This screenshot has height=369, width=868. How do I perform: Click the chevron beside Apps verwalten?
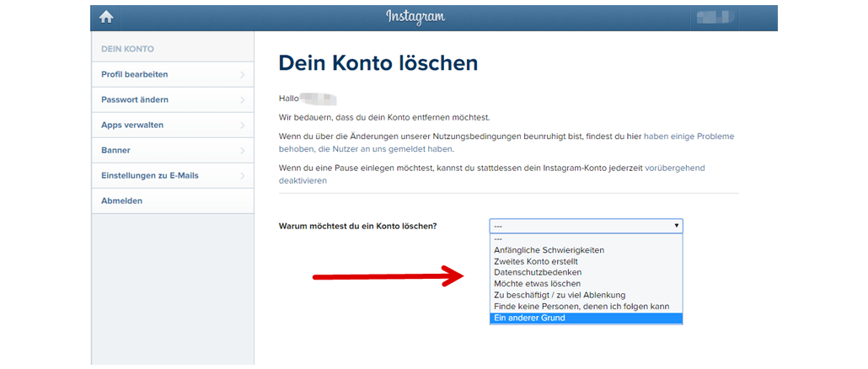(243, 126)
